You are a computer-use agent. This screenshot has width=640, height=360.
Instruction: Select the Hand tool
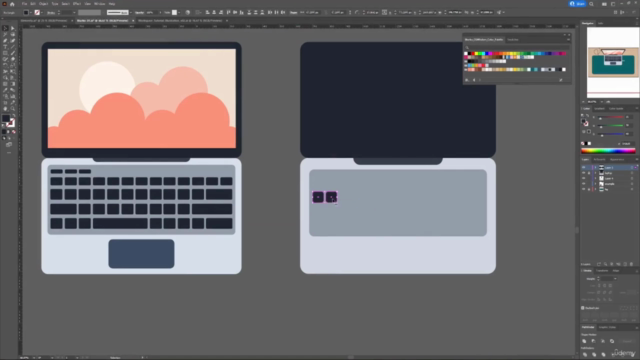point(5,109)
